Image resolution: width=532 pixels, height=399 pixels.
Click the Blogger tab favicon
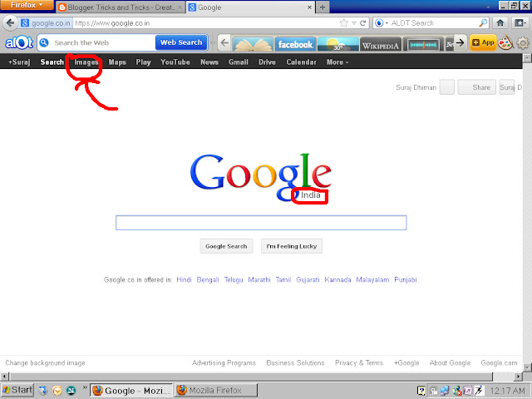coord(62,7)
